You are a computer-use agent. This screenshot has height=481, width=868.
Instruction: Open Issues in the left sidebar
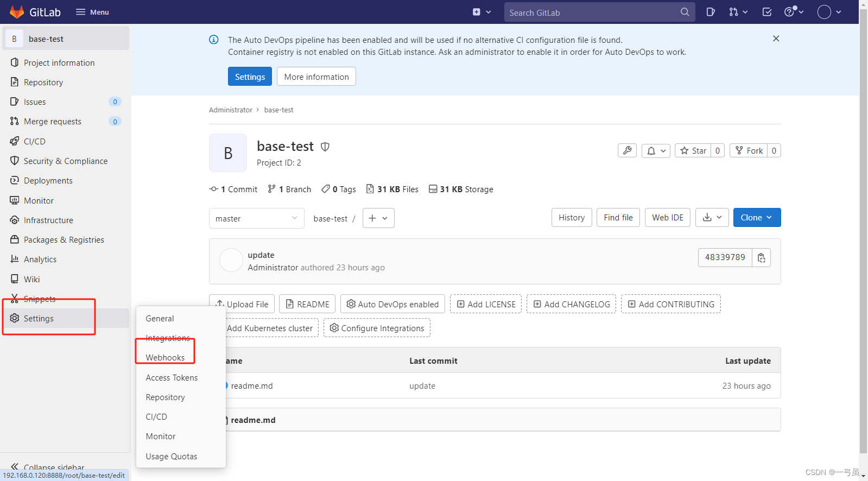point(66,102)
